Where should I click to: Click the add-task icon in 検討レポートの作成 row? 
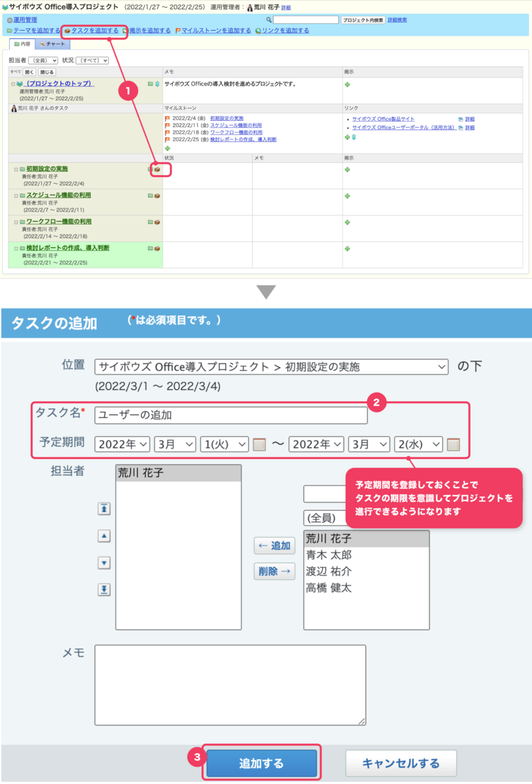pos(157,248)
